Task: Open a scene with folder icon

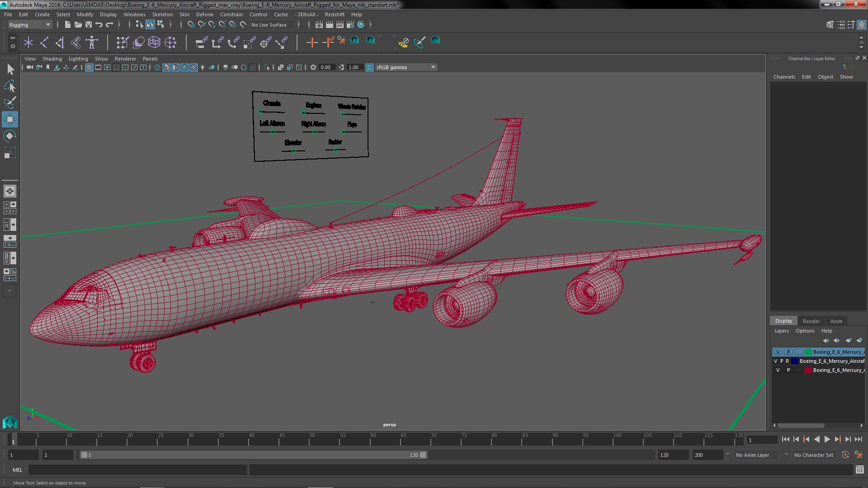Action: coord(78,25)
